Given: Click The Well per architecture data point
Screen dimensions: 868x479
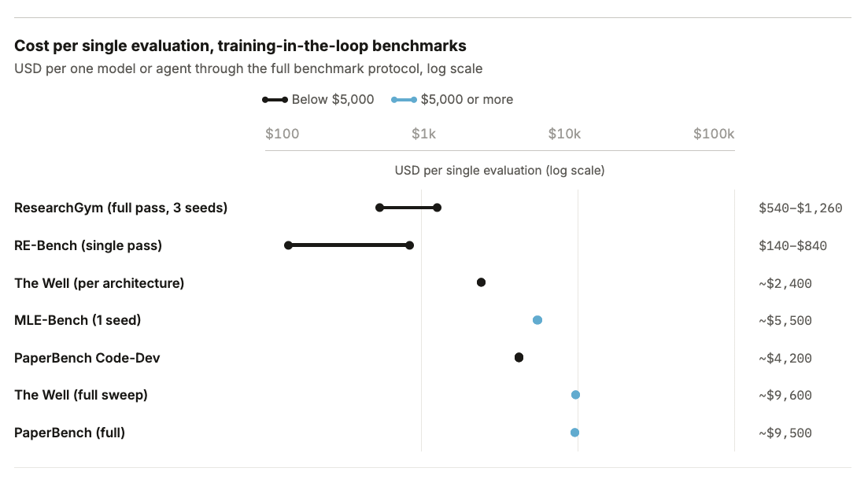Looking at the screenshot, I should coord(481,282).
